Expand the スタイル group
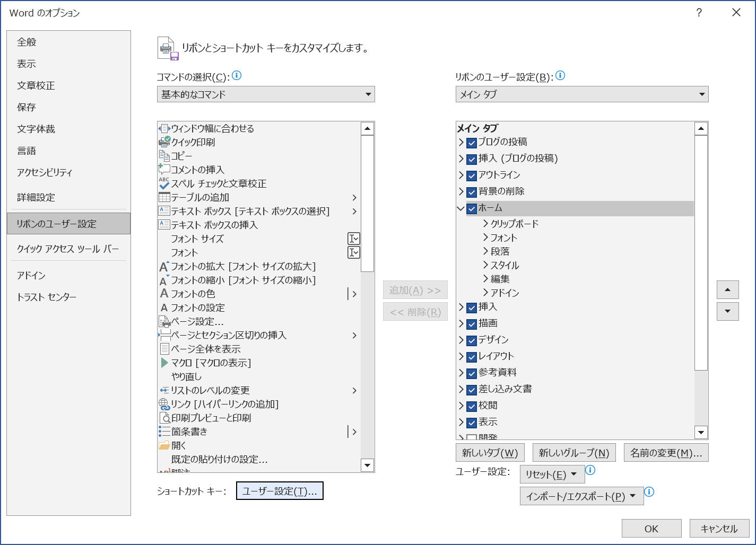 [x=485, y=265]
